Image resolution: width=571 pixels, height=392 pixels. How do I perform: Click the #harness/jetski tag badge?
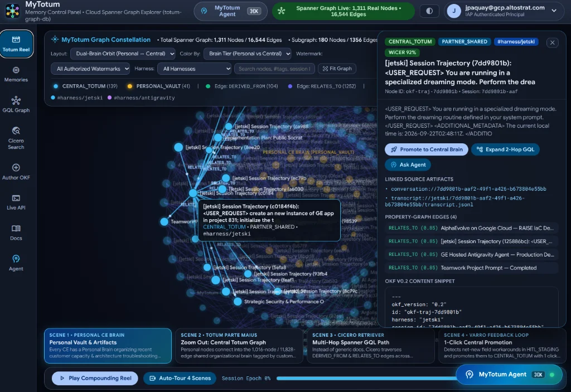point(516,41)
